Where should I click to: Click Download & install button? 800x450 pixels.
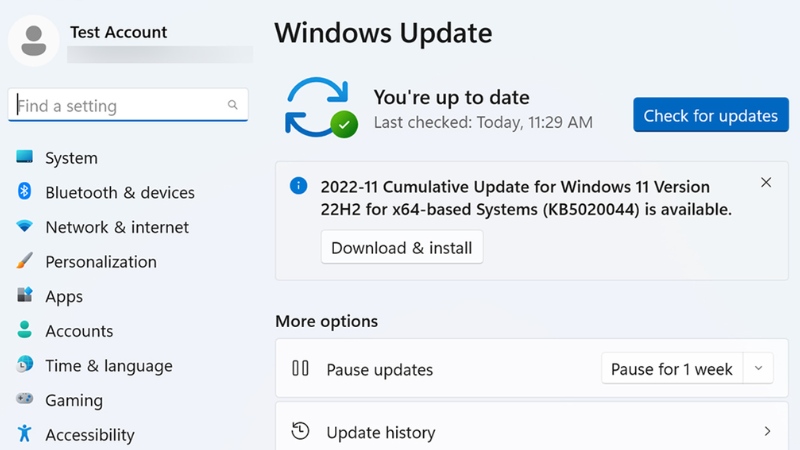click(402, 248)
